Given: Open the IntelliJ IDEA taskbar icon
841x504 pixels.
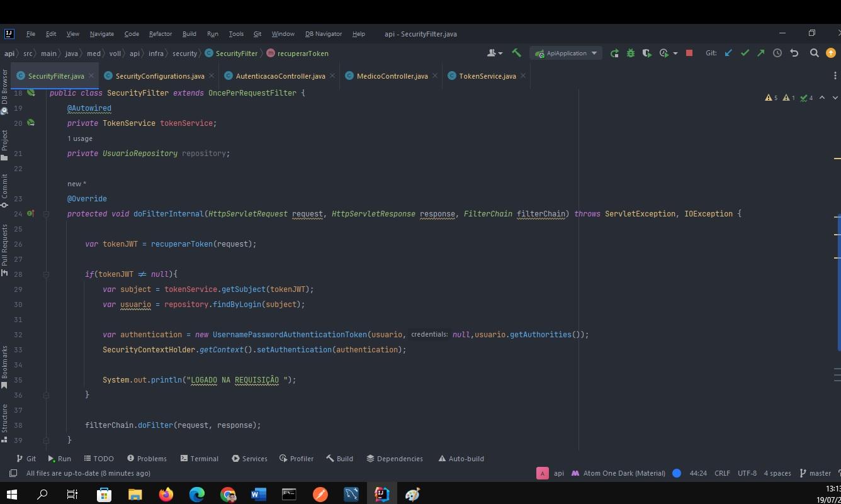Looking at the screenshot, I should (381, 495).
